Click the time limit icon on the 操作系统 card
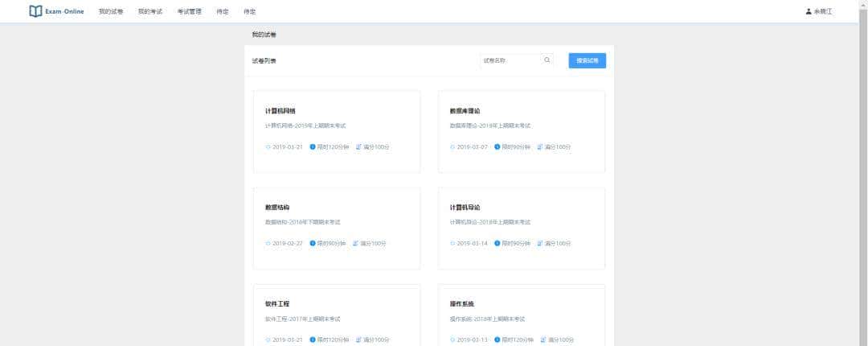Screen dimensions: 868x346 (x=497, y=340)
